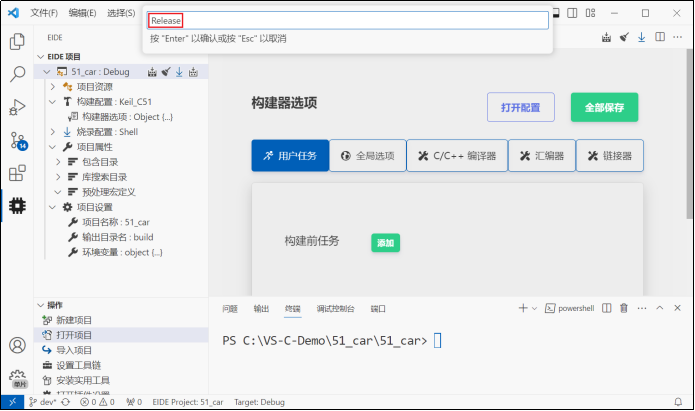Collapse the 操作 section
The height and width of the screenshot is (411, 695).
40,305
